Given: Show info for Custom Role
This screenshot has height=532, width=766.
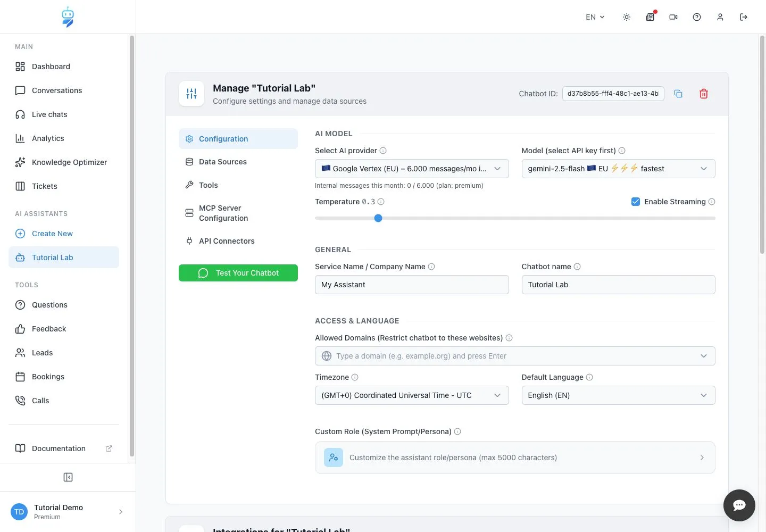Looking at the screenshot, I should tap(457, 431).
